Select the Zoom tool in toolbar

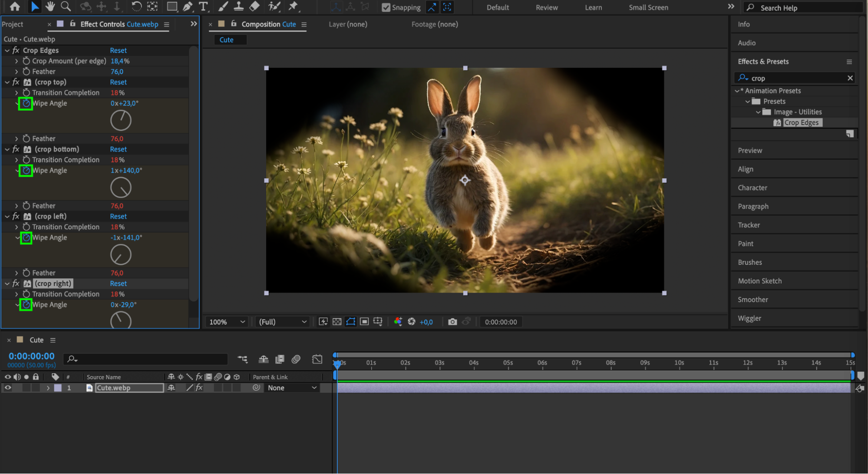pos(66,7)
